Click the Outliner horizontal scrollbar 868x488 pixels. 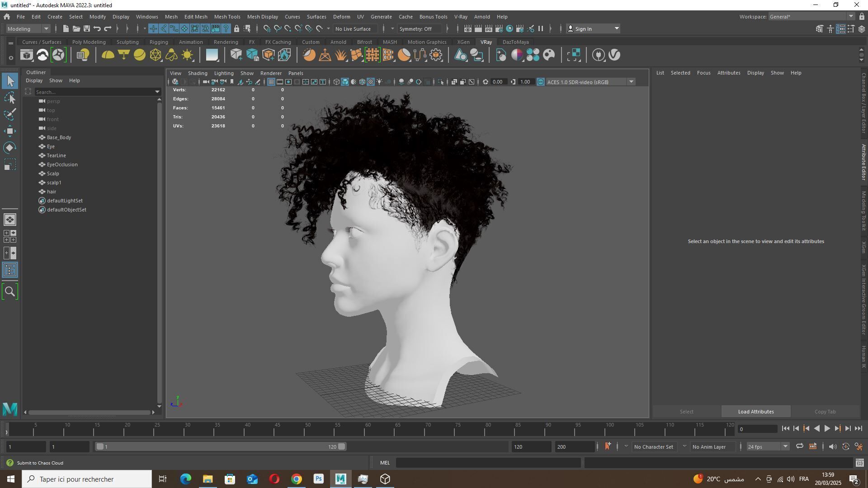pos(90,412)
